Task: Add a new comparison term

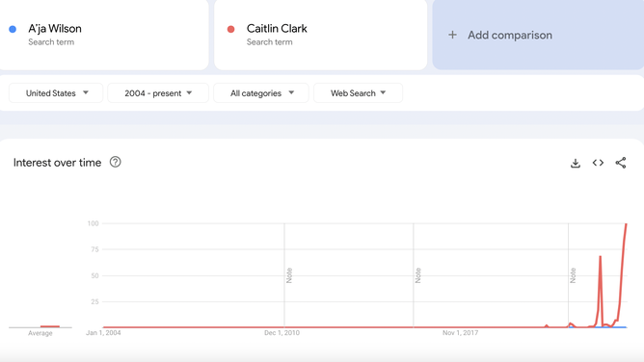Action: pyautogui.click(x=538, y=35)
